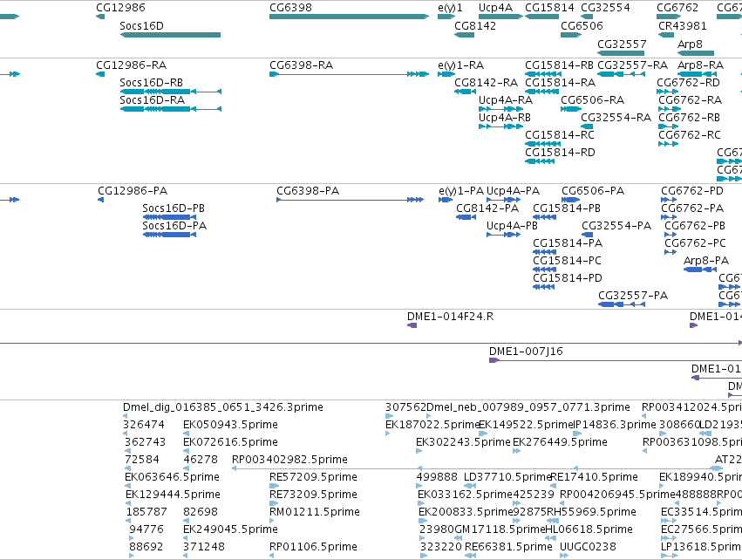Click the CG15814 gene label

(x=549, y=8)
